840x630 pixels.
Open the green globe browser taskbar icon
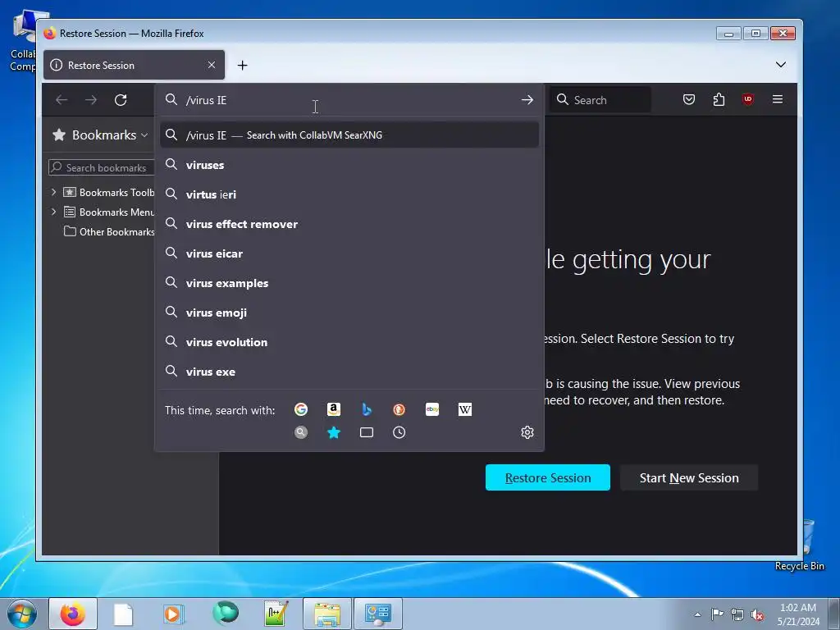pos(225,614)
